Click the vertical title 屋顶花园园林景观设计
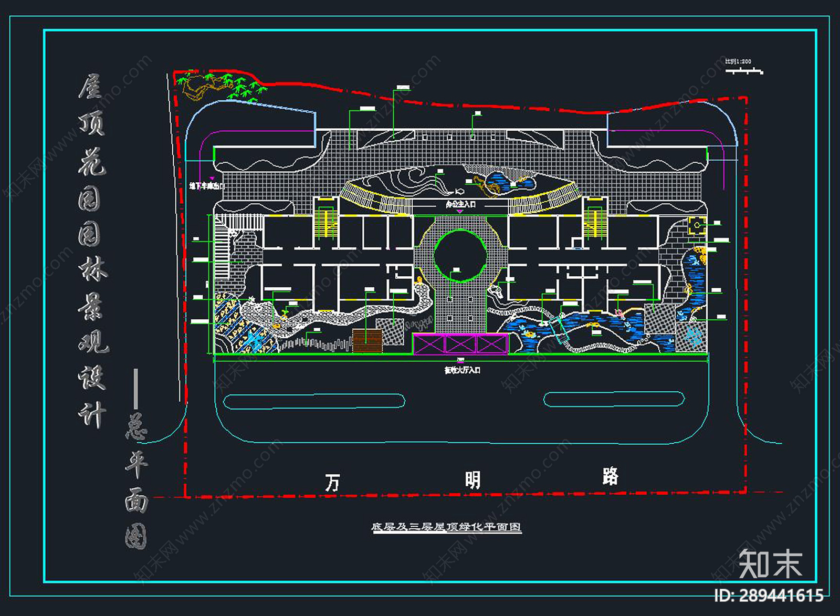Viewport: 840px width, 616px height. click(x=93, y=252)
